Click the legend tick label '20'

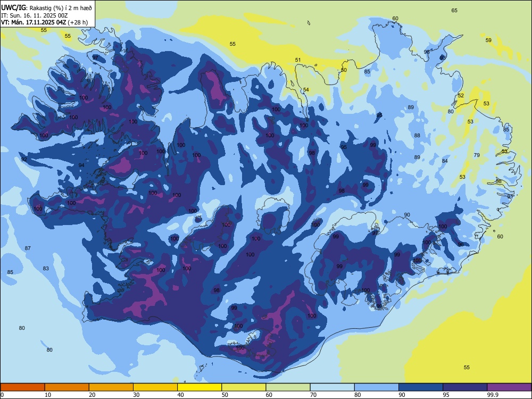click(92, 395)
